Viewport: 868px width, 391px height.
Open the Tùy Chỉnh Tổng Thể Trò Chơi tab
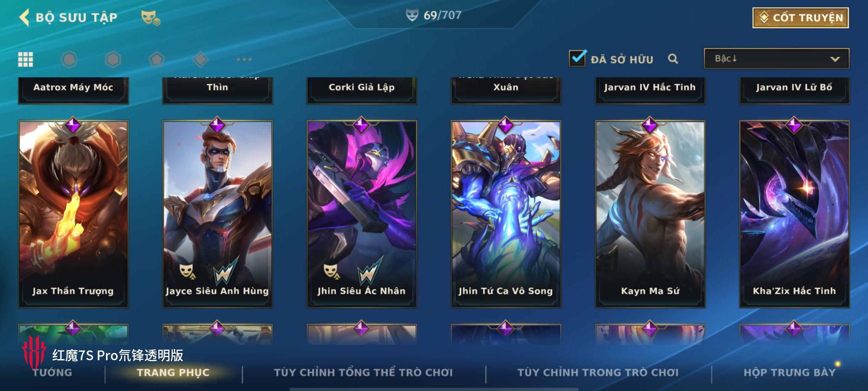[363, 373]
